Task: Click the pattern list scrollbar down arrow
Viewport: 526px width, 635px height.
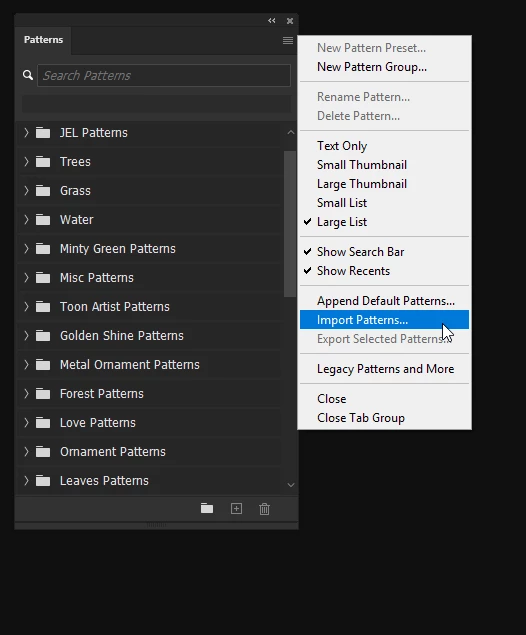Action: click(291, 485)
